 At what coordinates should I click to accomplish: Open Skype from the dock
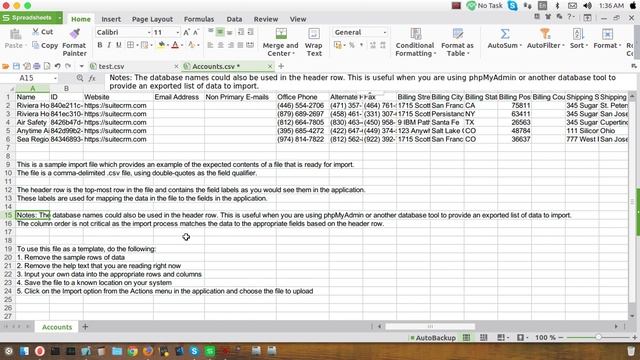195,351
